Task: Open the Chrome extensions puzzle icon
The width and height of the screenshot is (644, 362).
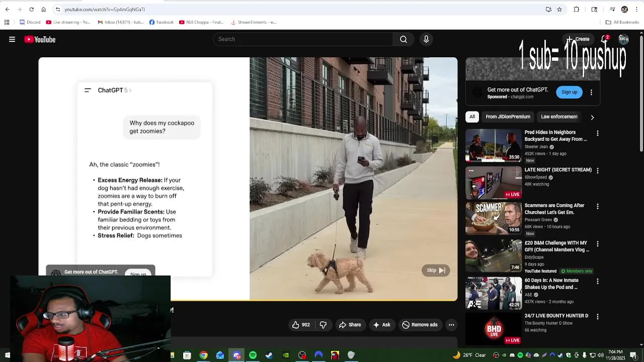Action: click(x=577, y=10)
